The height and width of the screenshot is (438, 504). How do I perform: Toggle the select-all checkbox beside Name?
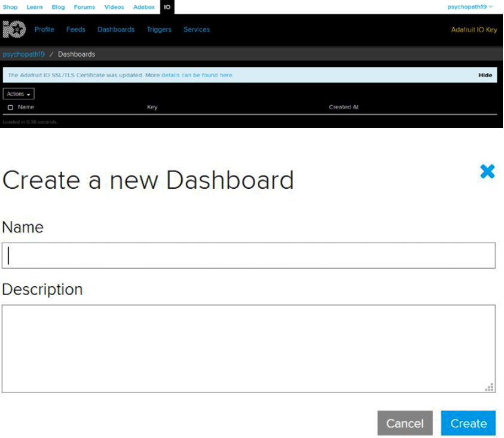coord(11,108)
